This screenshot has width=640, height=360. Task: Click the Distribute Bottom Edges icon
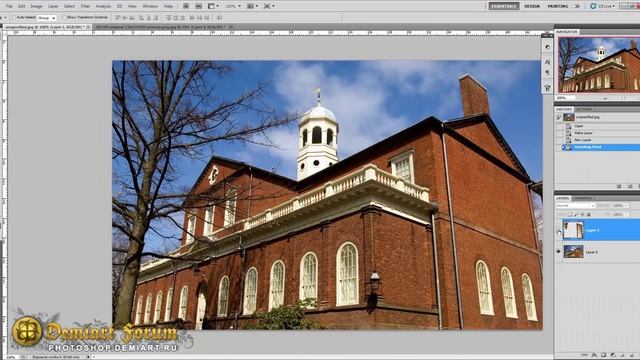pyautogui.click(x=183, y=18)
